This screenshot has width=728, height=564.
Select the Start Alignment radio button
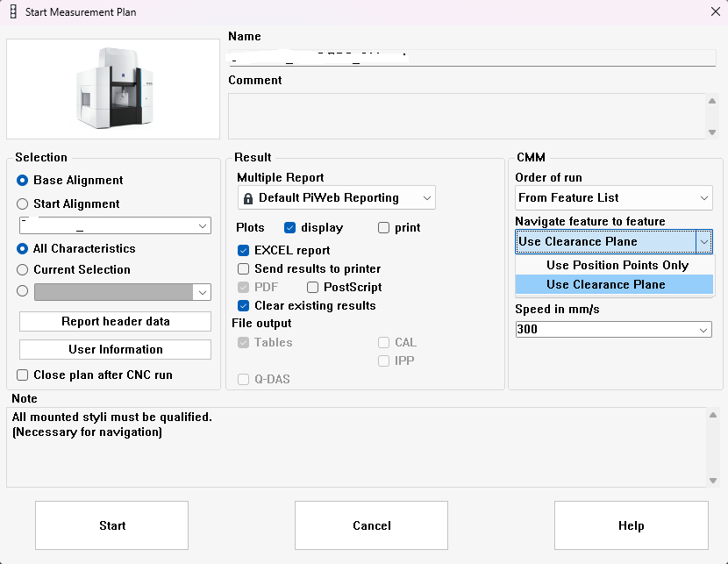coord(23,203)
